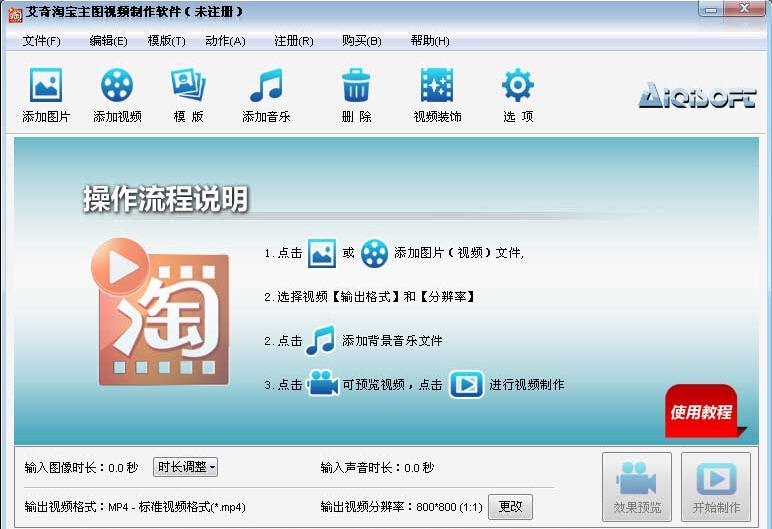Open the 模版 (Template) toolbar icon
Screen dimensions: 772x529
coord(188,85)
